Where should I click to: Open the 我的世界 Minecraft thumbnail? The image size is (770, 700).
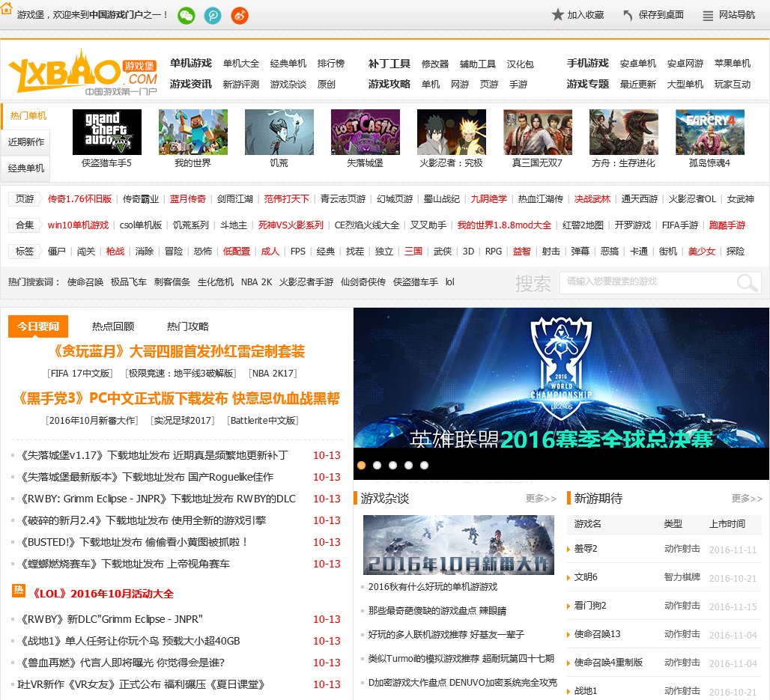pos(193,132)
